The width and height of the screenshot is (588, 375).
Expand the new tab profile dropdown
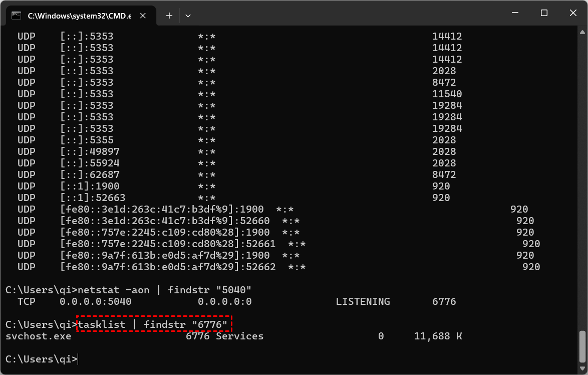tap(188, 16)
